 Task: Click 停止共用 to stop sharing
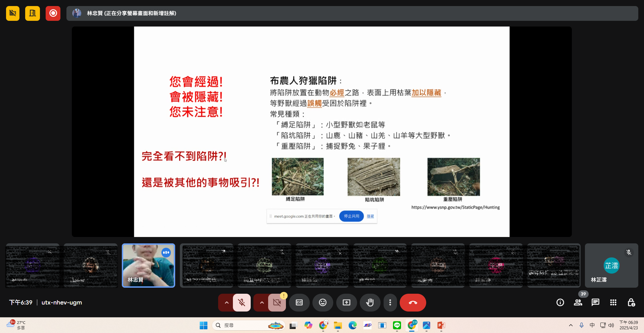[x=351, y=216]
